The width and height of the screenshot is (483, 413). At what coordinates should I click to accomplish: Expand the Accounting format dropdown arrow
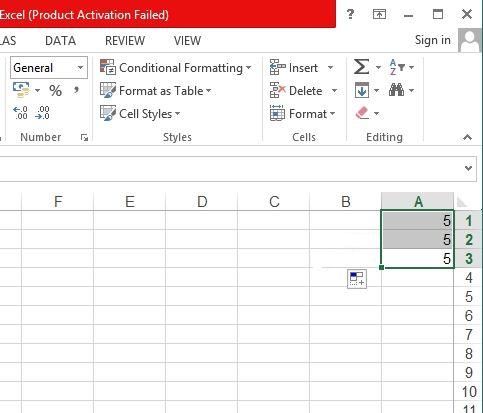click(37, 90)
